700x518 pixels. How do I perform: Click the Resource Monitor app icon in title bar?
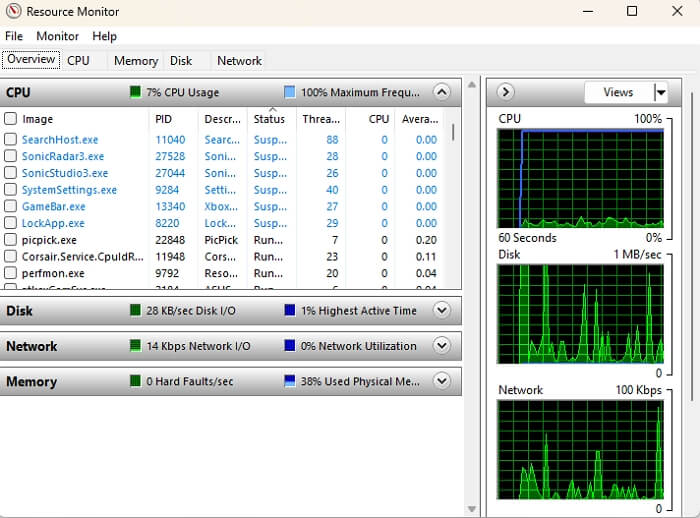(13, 11)
